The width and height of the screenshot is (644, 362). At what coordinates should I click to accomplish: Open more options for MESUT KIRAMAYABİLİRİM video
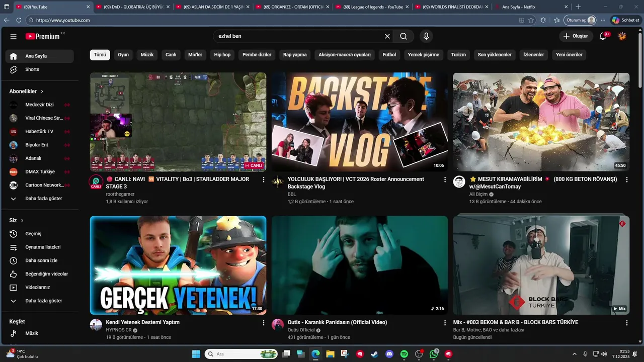[626, 179]
